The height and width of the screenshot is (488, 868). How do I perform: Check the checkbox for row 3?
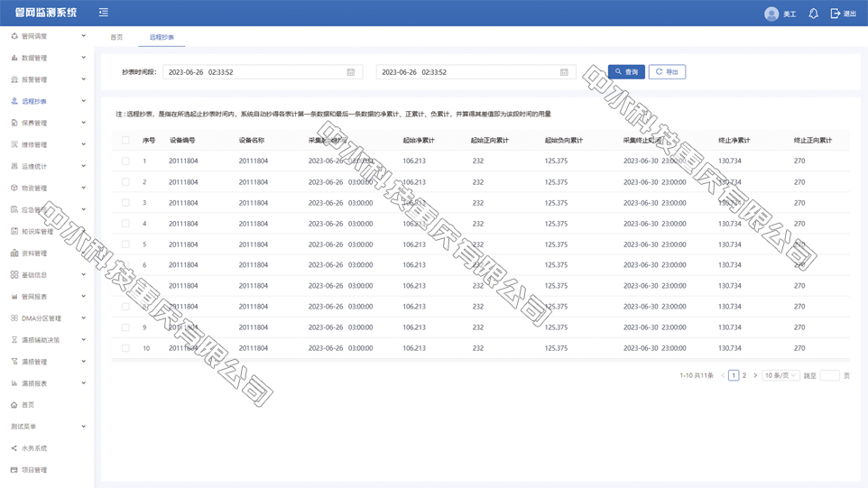(x=125, y=203)
